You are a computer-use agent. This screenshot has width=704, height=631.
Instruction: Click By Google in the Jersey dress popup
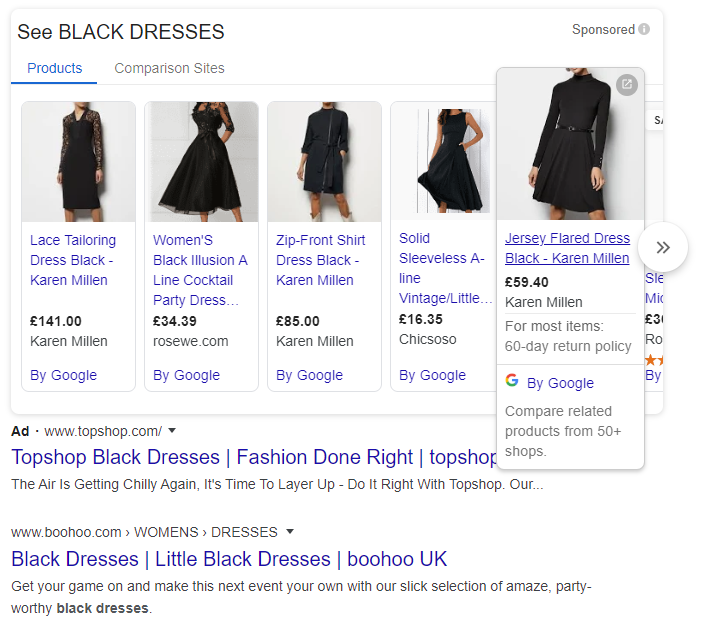coord(560,383)
